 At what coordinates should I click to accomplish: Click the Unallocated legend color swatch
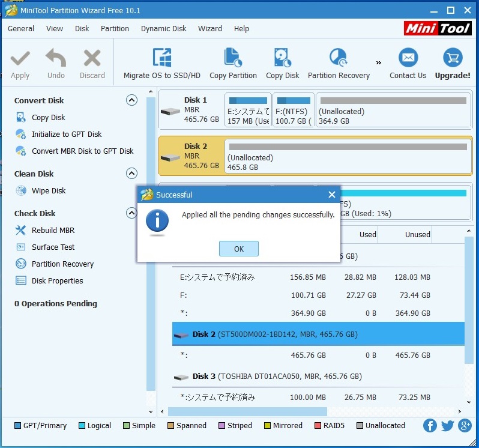(x=360, y=426)
